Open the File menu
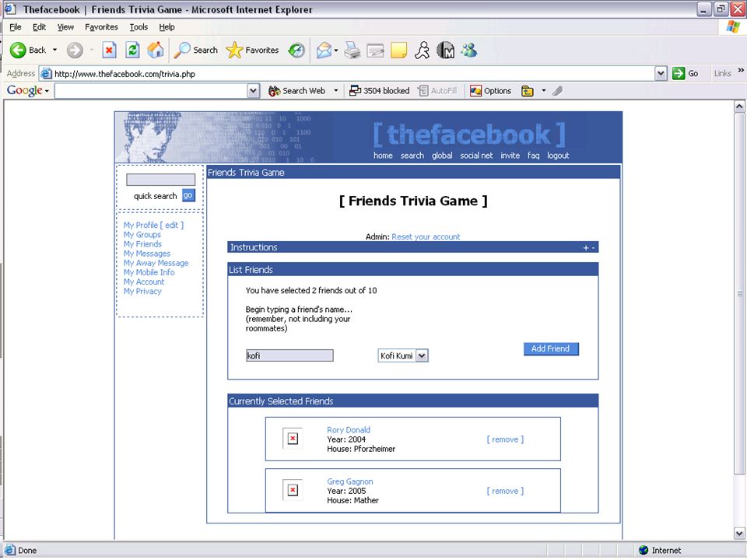Screen dimensions: 747x560 pos(16,27)
